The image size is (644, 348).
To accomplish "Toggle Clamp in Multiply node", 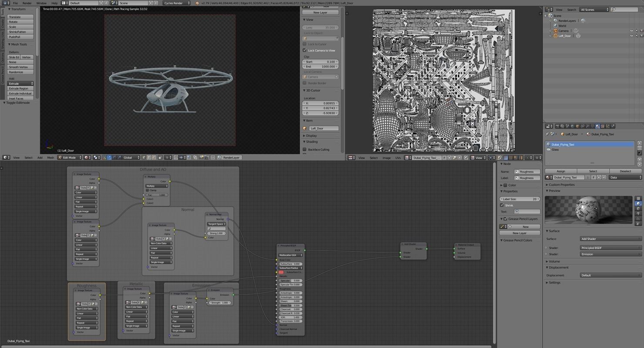I will click(148, 190).
